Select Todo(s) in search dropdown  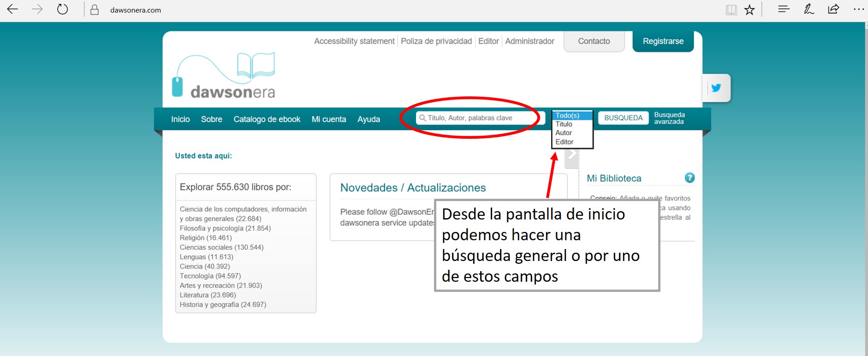coord(572,115)
